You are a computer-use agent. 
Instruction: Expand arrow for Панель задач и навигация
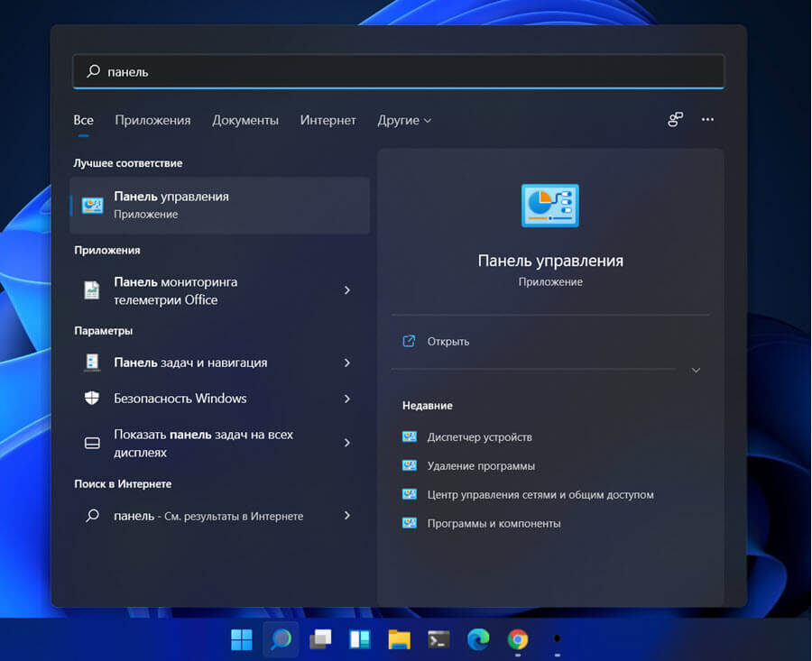(x=347, y=363)
